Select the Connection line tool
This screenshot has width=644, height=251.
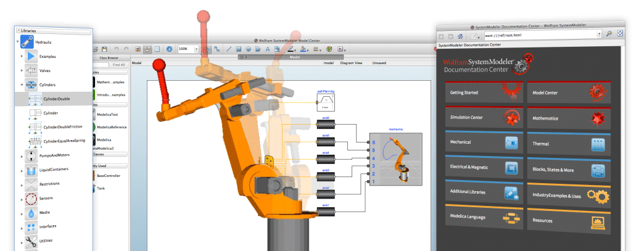[217, 49]
